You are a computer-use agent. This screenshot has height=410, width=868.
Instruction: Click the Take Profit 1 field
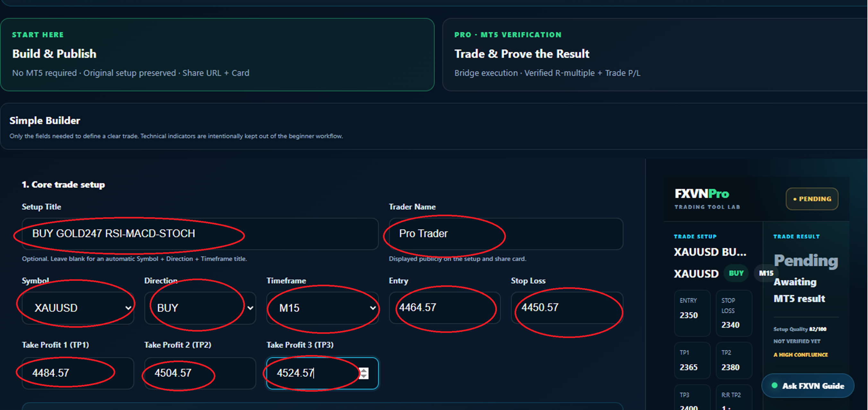pos(78,373)
